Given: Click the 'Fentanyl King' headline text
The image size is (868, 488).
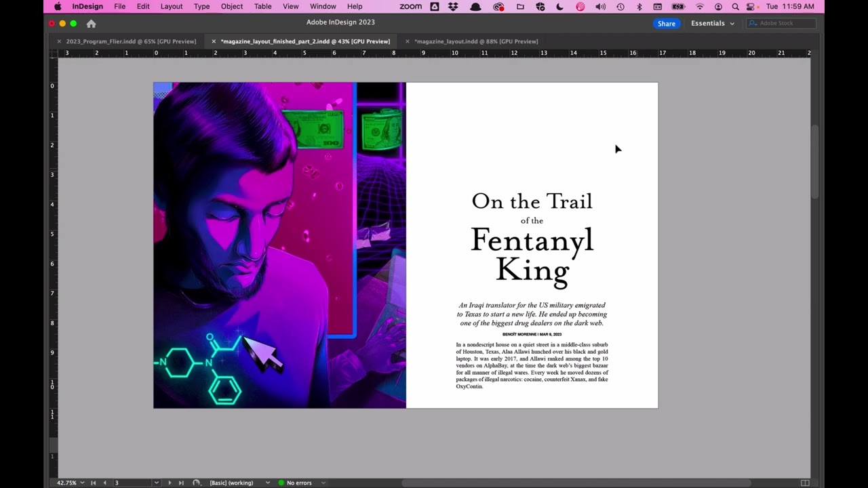Looking at the screenshot, I should click(x=532, y=255).
